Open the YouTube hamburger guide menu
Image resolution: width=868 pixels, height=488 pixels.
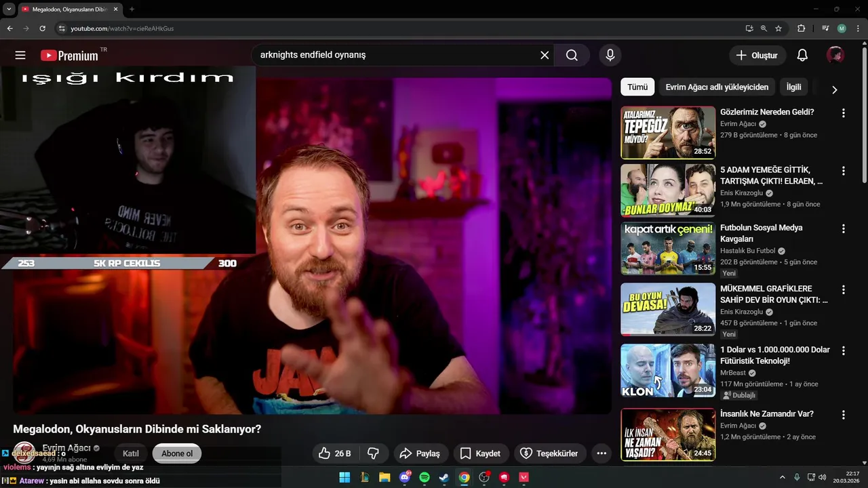(20, 56)
